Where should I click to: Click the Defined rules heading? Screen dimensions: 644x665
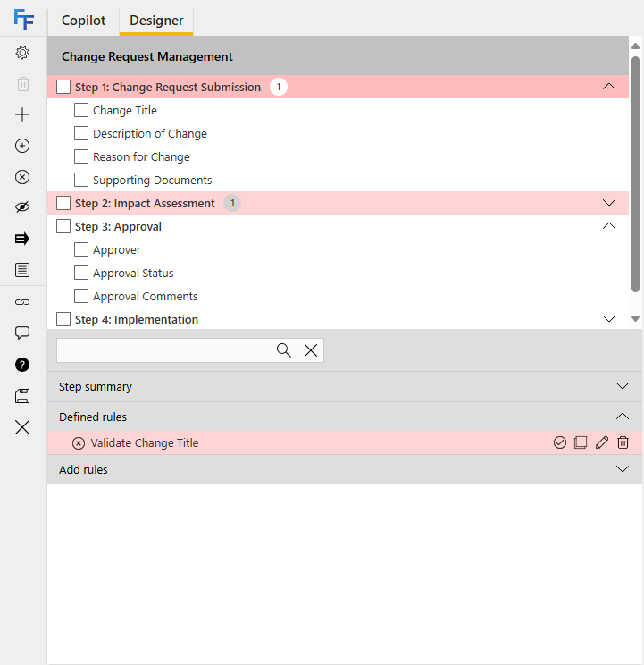tap(93, 417)
